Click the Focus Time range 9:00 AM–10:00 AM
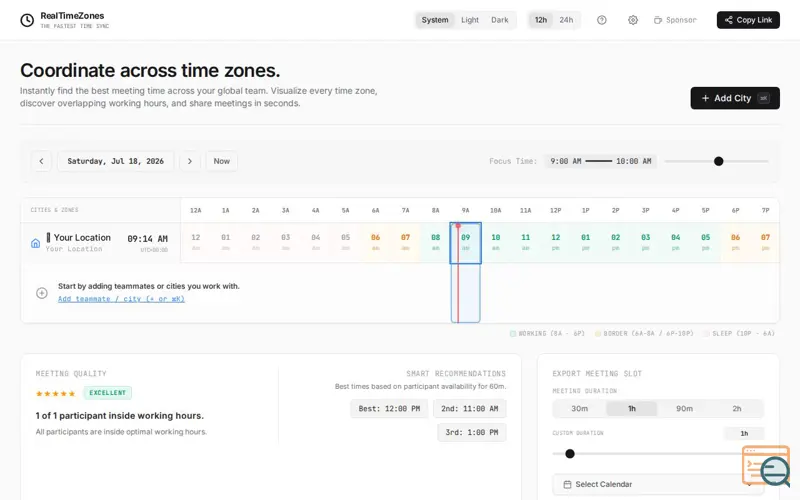The image size is (800, 500). [601, 161]
